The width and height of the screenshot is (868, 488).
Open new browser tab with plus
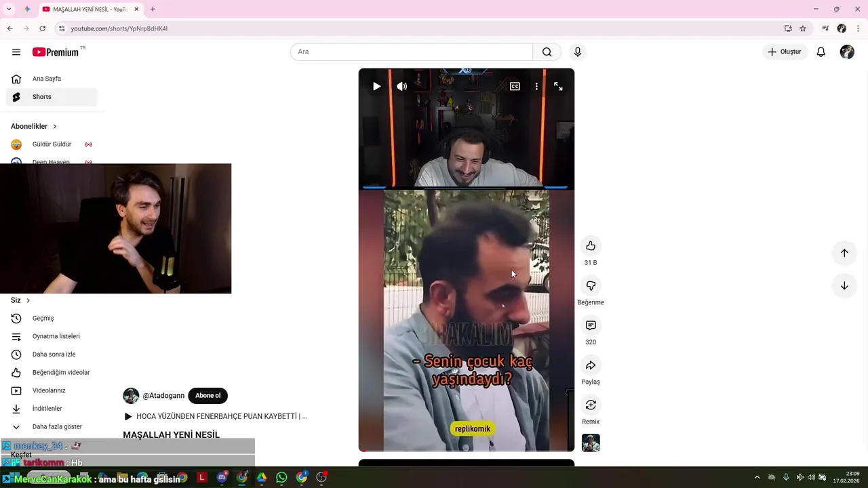[153, 9]
